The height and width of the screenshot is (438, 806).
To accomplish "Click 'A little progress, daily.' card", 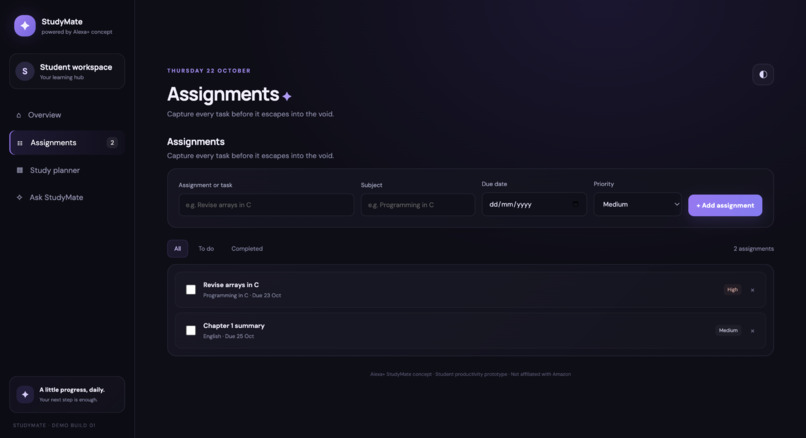I will pos(67,394).
